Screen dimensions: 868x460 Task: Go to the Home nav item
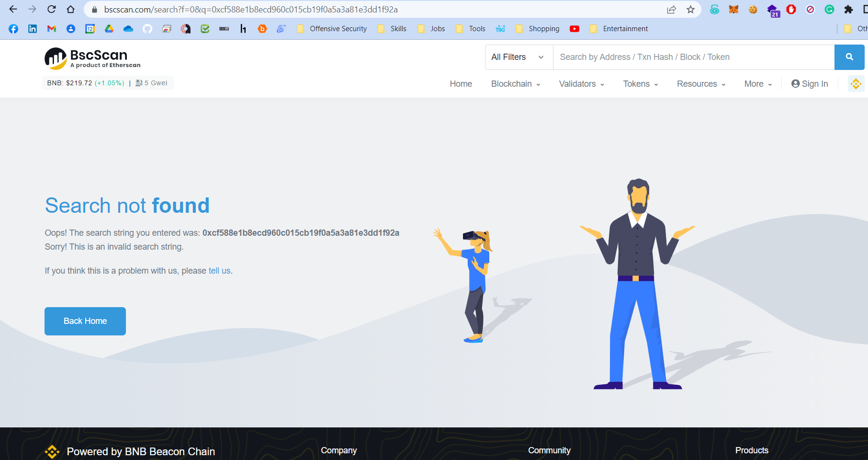(x=461, y=84)
